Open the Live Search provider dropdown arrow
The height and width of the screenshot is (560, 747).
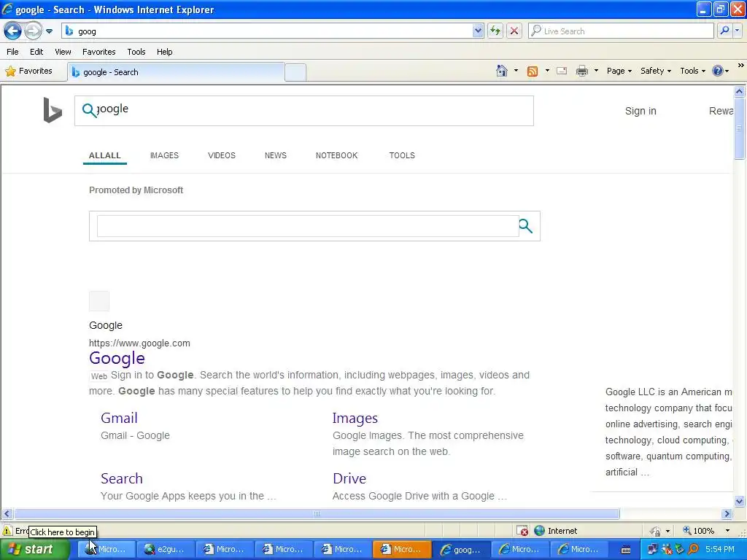click(738, 31)
